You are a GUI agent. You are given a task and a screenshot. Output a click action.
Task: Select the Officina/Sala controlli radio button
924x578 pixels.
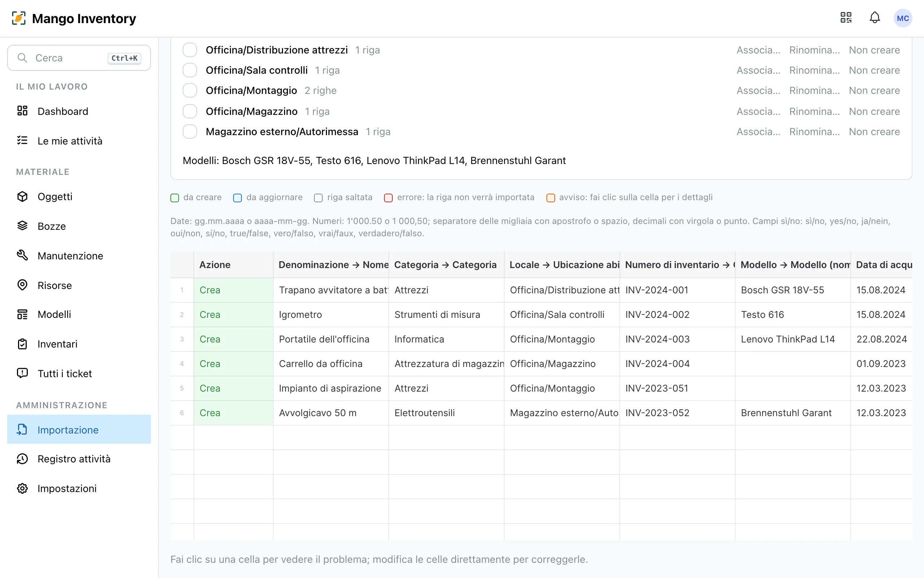point(190,70)
